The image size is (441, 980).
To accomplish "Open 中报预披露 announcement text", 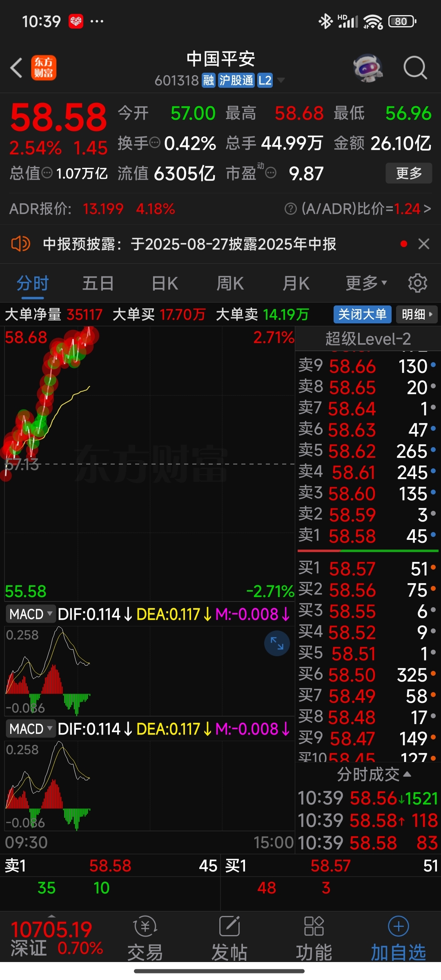I will (189, 244).
